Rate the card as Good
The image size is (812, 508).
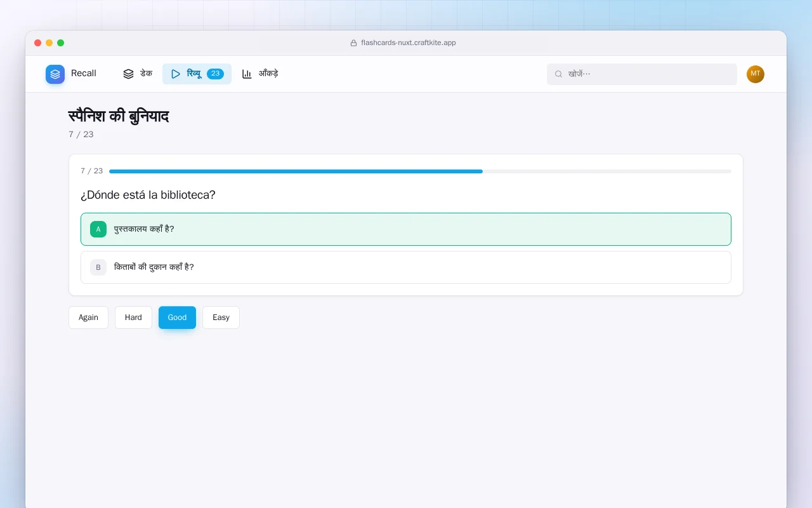[177, 317]
